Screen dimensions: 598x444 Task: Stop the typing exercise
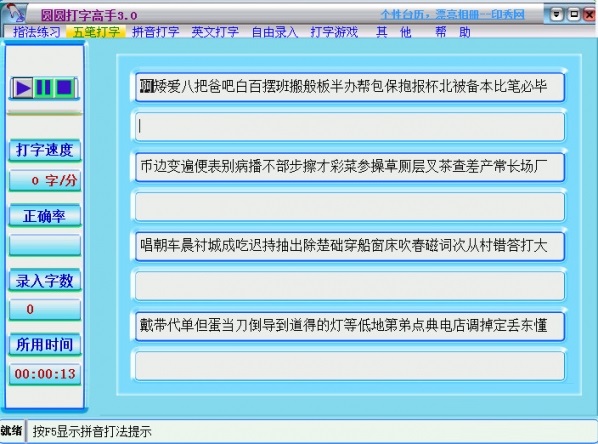click(64, 88)
